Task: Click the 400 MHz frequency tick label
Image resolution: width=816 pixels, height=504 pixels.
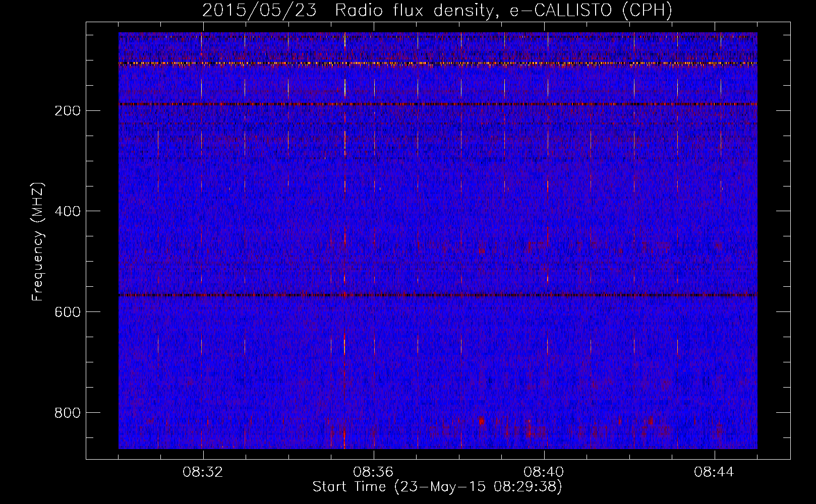Action: point(67,211)
